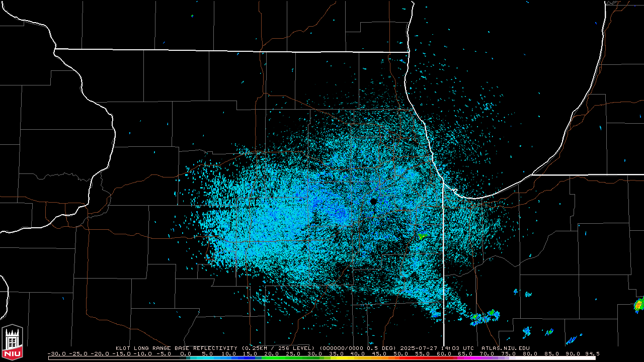Click the '-30.0' scale label

pos(57,353)
